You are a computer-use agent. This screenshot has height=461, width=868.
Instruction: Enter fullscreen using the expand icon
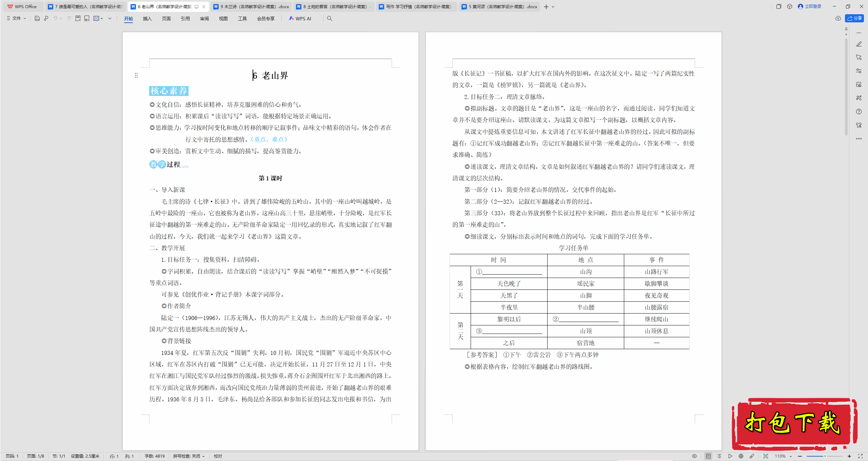[860, 456]
